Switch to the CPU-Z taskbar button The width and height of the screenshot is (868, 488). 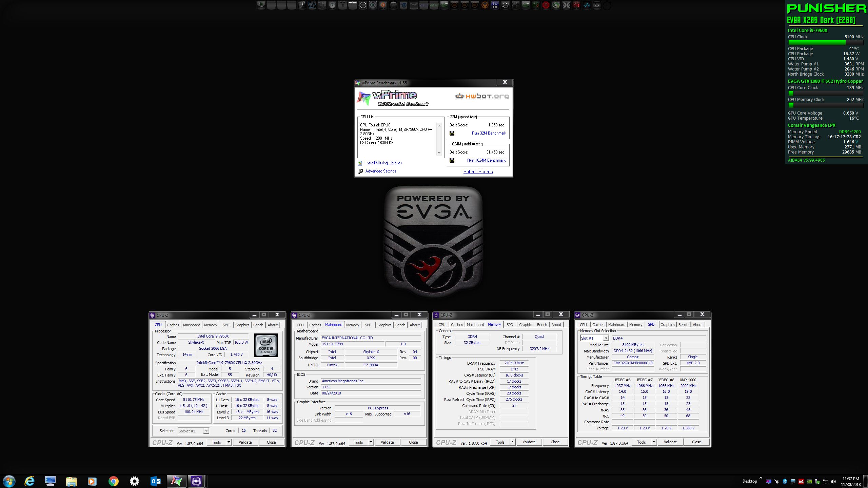pyautogui.click(x=196, y=481)
